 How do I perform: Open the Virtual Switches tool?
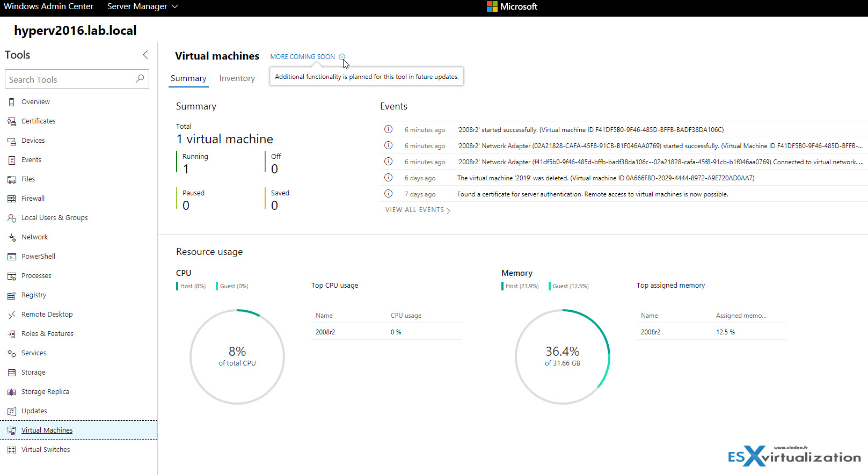(x=46, y=450)
